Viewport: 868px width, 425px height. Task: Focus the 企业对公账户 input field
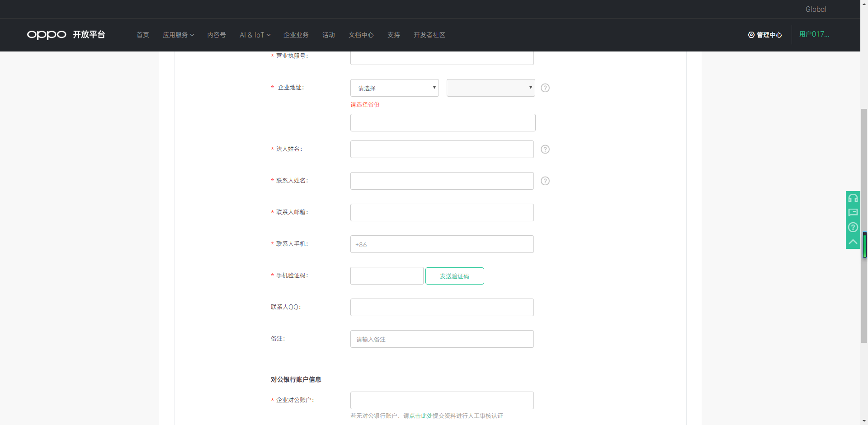pos(442,401)
